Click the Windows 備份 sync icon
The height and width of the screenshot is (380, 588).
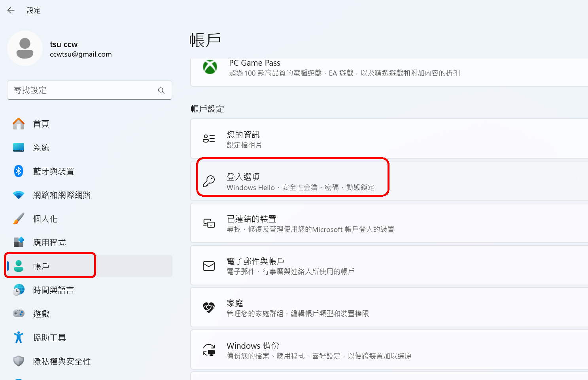click(209, 350)
